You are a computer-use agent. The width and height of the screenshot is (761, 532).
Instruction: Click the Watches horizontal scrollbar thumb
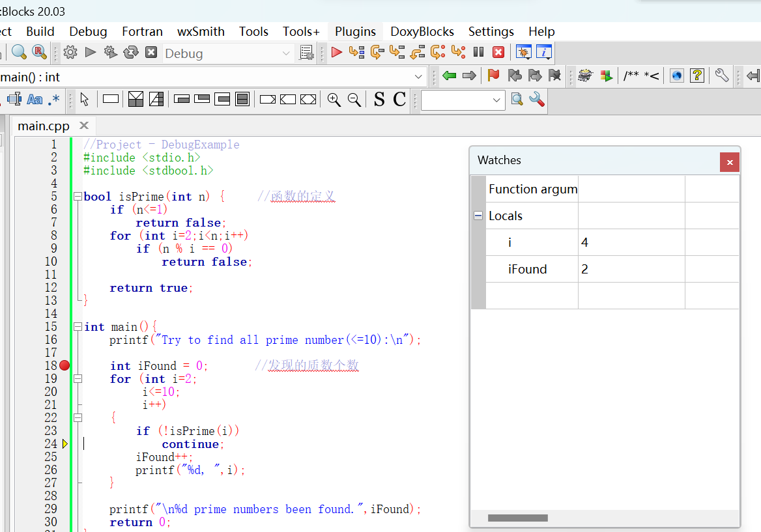[518, 518]
